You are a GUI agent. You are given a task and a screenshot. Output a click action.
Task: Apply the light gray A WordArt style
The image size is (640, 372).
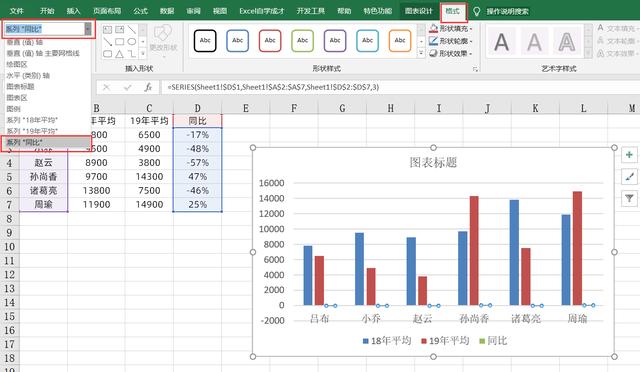pyautogui.click(x=534, y=41)
